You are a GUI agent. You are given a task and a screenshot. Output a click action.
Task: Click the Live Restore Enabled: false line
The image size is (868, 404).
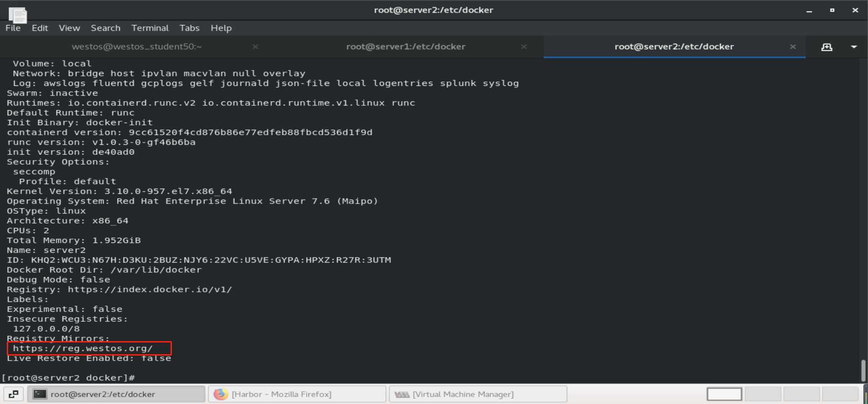tap(89, 358)
